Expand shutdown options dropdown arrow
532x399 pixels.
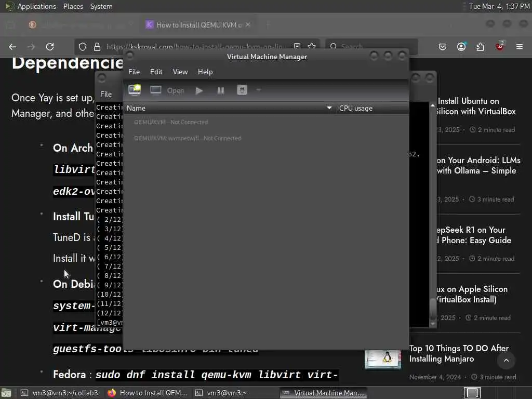coord(259,90)
